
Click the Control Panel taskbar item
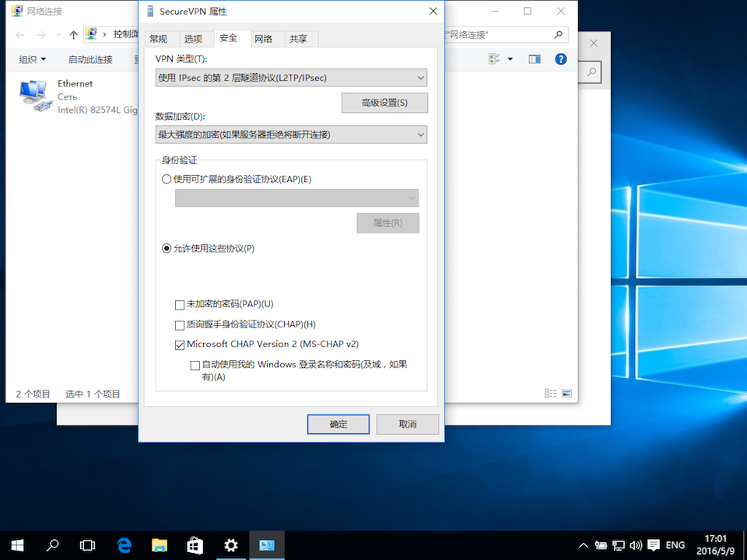pos(267,545)
